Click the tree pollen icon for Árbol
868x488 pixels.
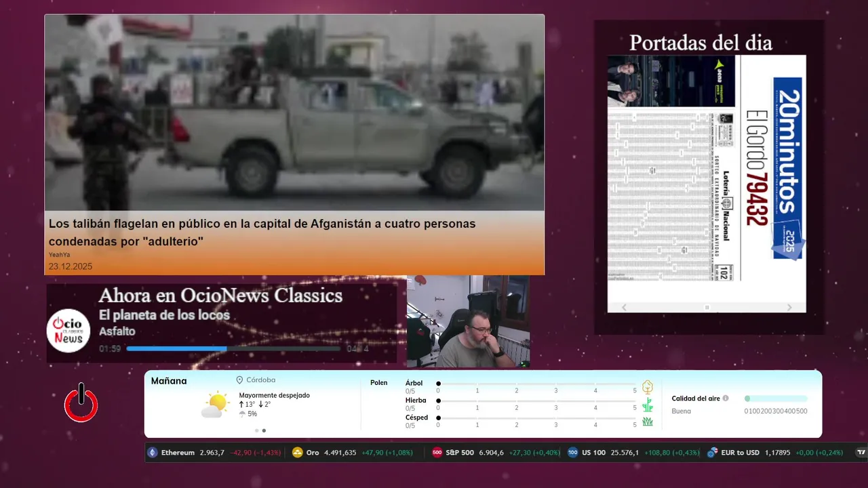coord(648,387)
